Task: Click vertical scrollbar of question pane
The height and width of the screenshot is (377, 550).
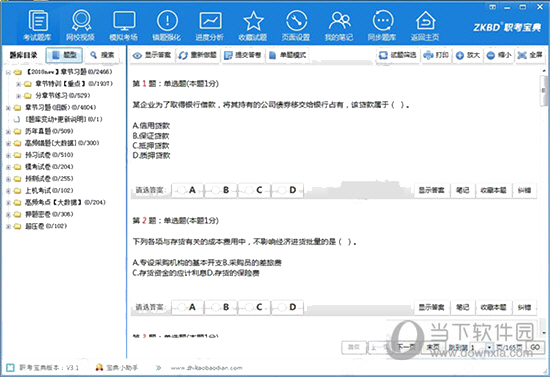Action: pyautogui.click(x=544, y=90)
